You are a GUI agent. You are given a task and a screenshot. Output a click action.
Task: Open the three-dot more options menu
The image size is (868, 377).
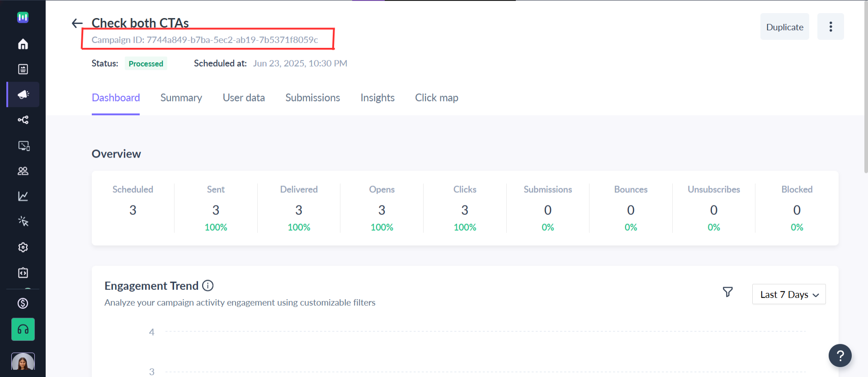[830, 27]
